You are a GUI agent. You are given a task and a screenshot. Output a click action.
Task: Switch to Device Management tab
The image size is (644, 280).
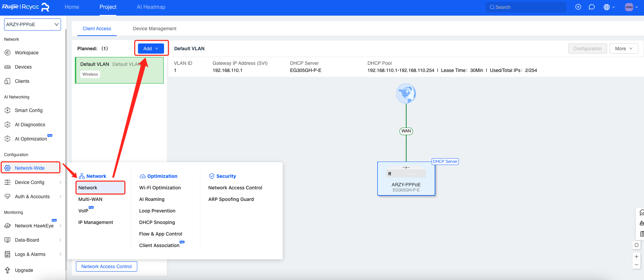(155, 29)
